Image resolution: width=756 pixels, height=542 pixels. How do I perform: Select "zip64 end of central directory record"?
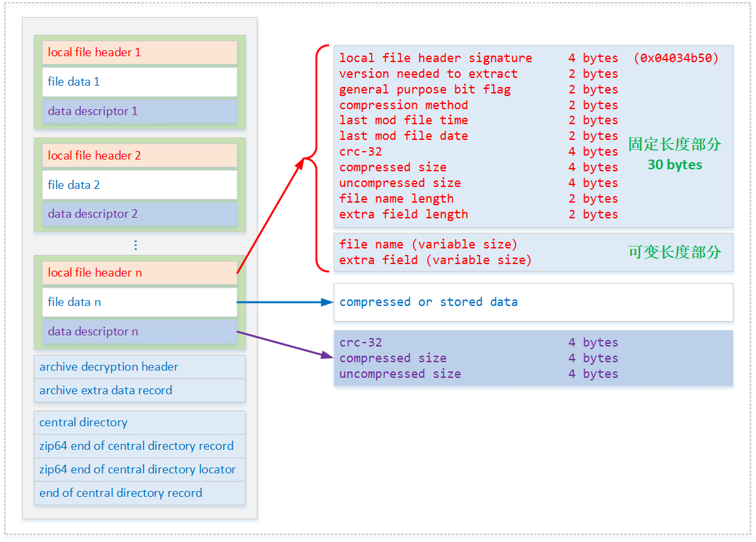click(x=139, y=446)
